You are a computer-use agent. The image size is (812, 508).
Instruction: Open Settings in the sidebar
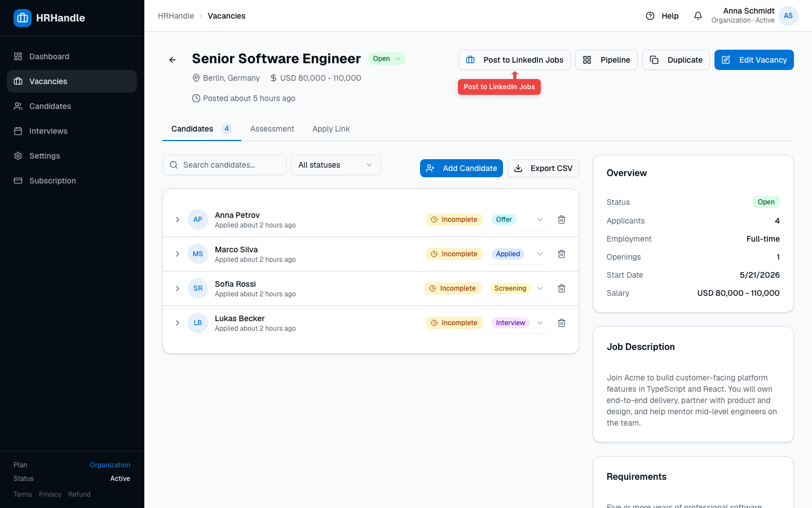pos(72,156)
